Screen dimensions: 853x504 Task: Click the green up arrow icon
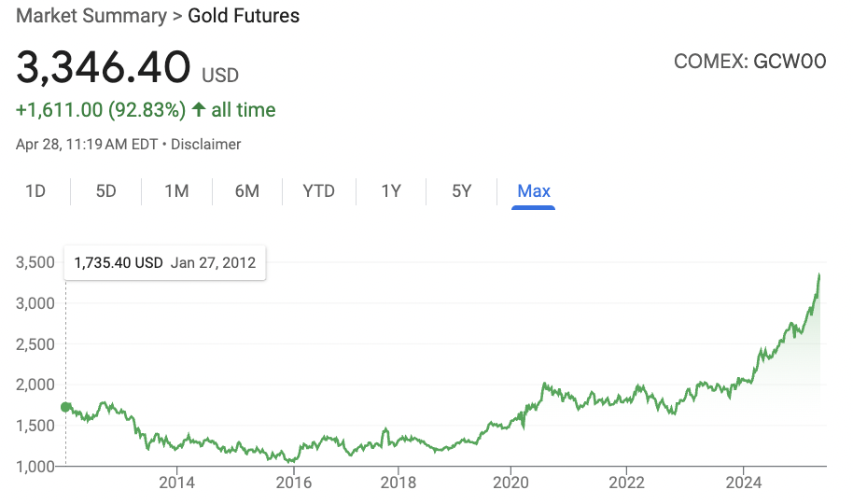tap(199, 109)
